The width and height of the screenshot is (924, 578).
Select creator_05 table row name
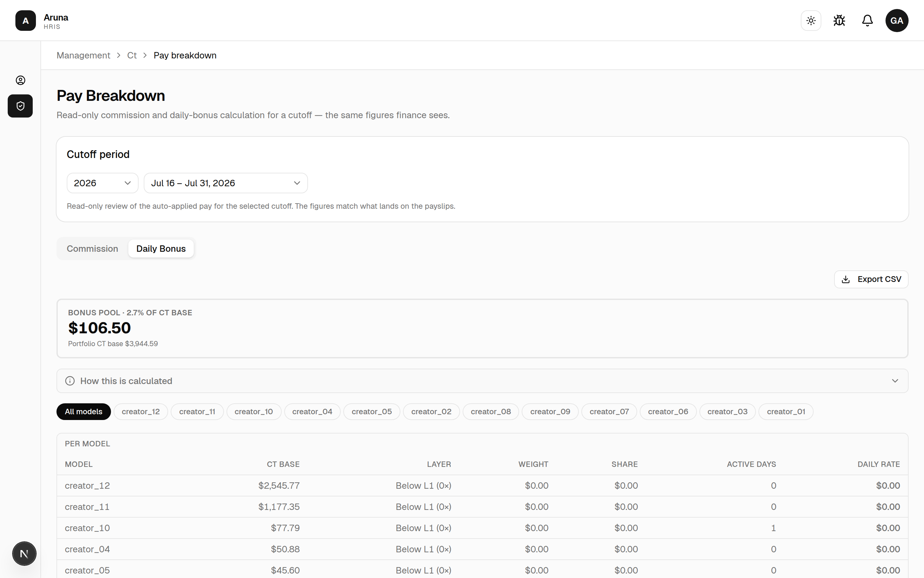point(88,570)
